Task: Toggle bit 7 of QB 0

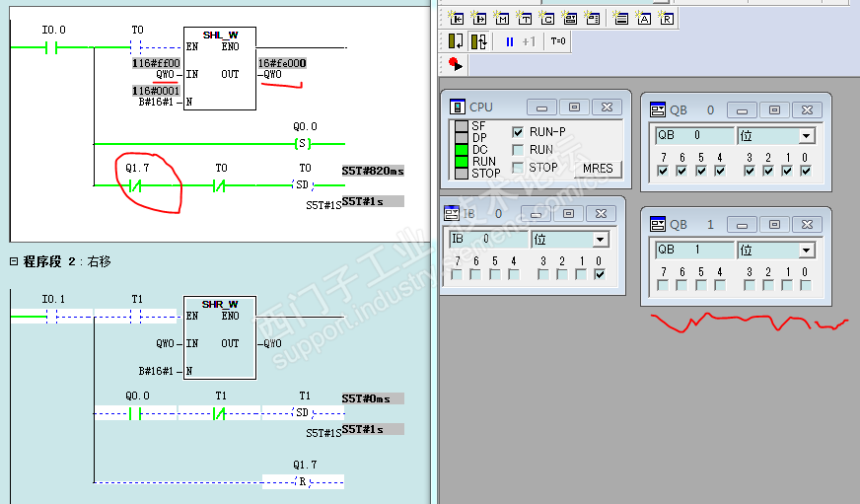Action: pyautogui.click(x=663, y=171)
